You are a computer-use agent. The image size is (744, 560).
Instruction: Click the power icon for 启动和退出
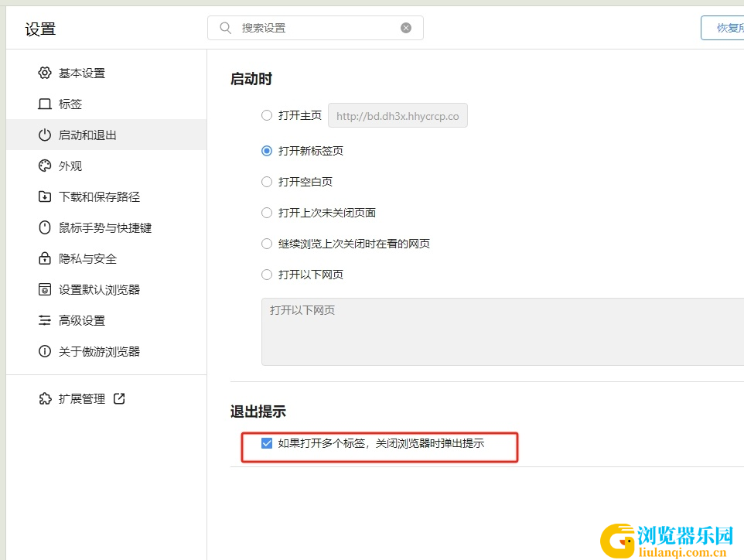point(45,135)
